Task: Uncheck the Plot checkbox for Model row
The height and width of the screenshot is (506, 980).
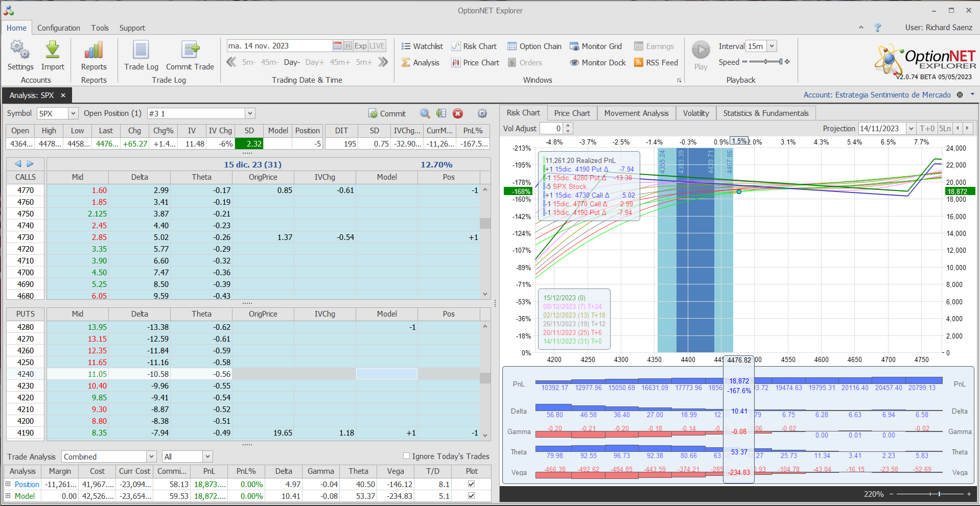Action: (x=471, y=496)
